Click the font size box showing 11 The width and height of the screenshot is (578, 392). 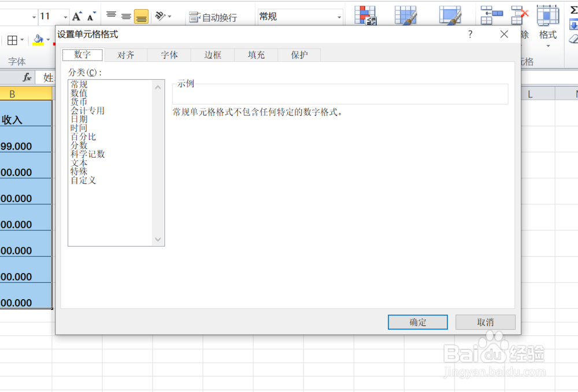point(50,17)
